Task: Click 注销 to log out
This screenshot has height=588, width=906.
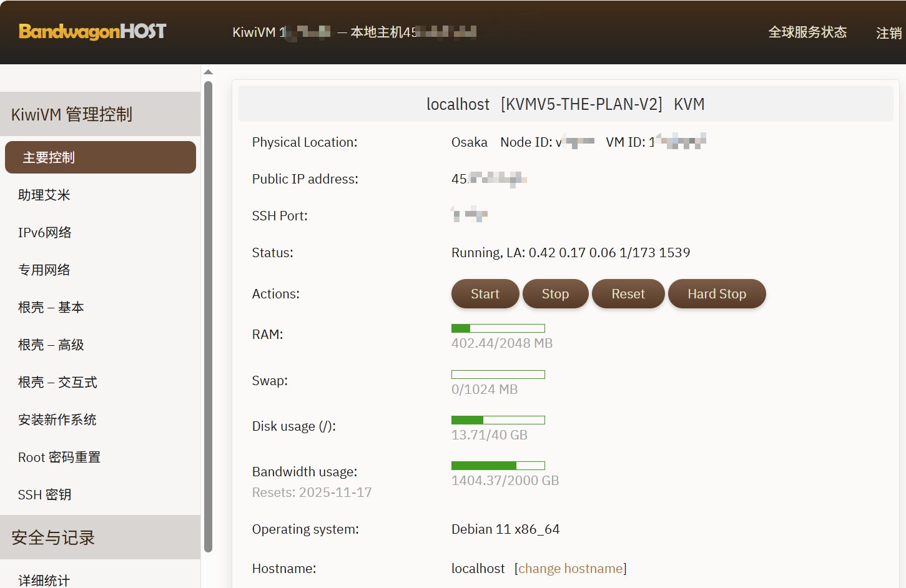Action: (889, 33)
